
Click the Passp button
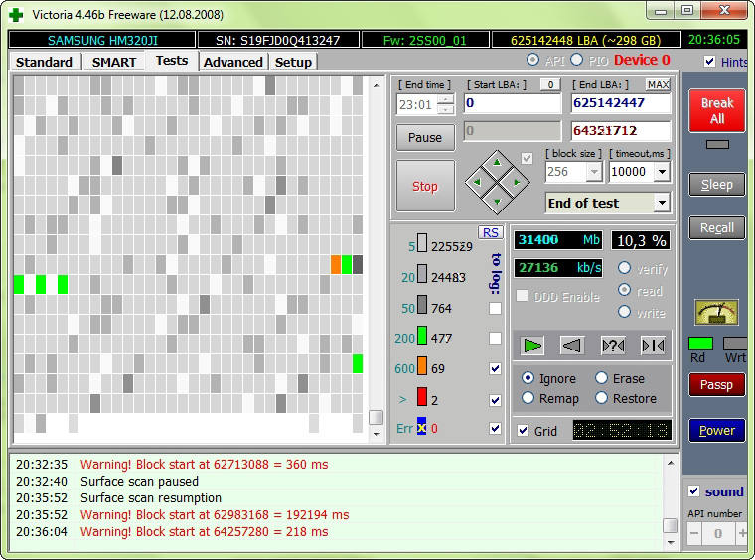[x=717, y=385]
